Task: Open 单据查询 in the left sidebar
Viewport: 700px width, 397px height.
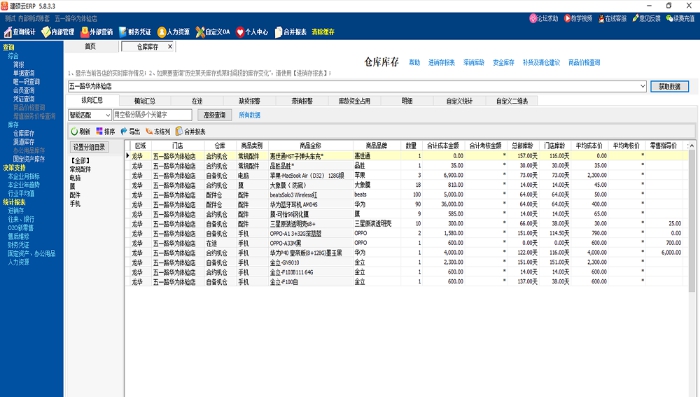Action: (x=24, y=73)
